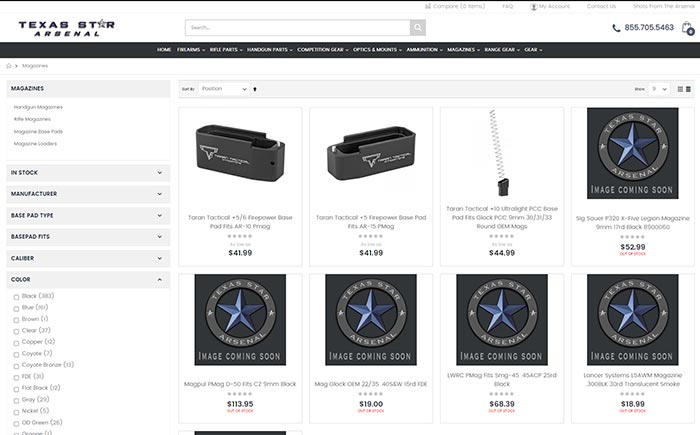Check the OD Green color filter
The image size is (700, 435).
(17, 423)
